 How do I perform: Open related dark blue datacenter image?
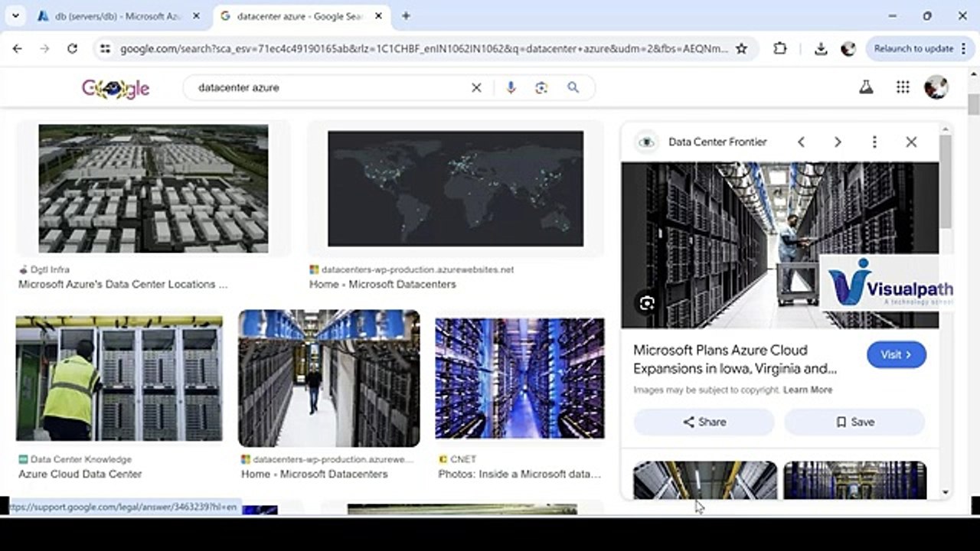tap(854, 480)
